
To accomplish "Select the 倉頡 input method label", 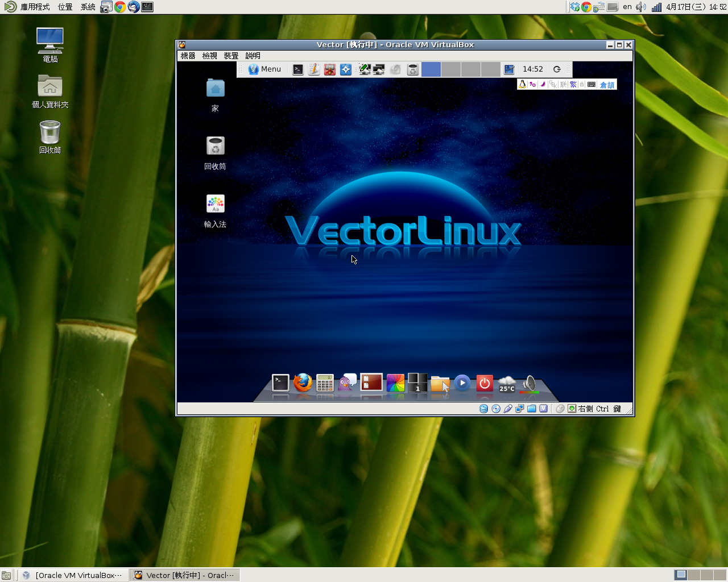I will tap(607, 85).
